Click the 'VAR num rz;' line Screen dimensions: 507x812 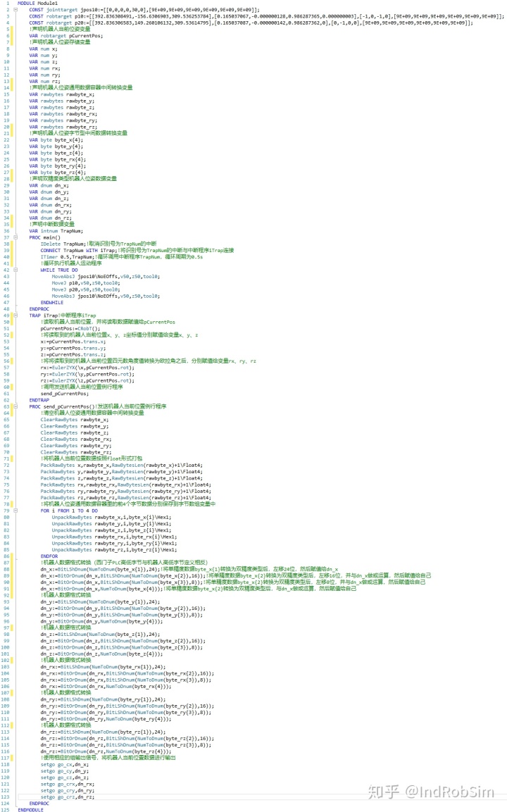tap(44, 81)
